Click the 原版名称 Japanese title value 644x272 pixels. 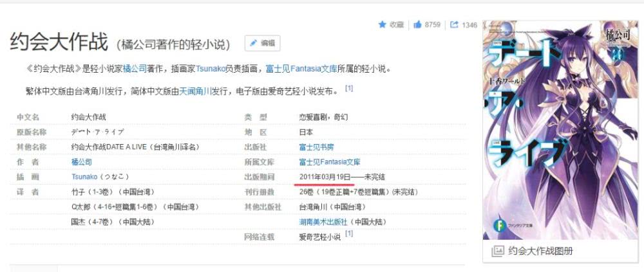(x=97, y=132)
